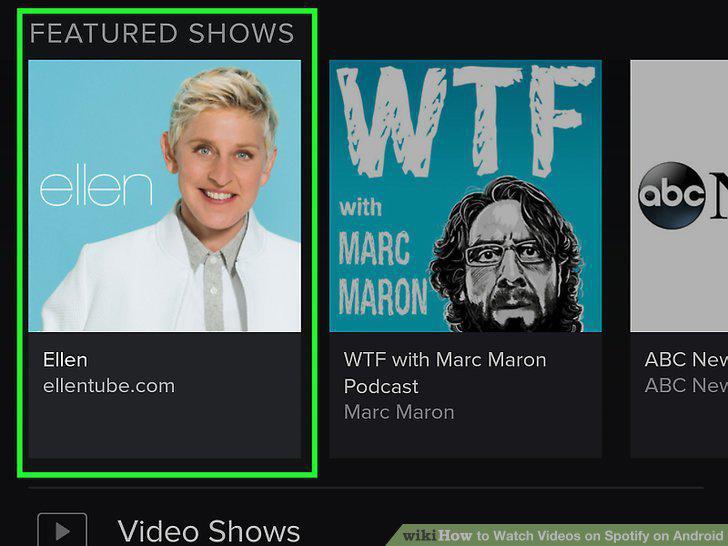The height and width of the screenshot is (546, 728).
Task: Tap the 'with MARC MARON' cover text
Action: [x=383, y=258]
